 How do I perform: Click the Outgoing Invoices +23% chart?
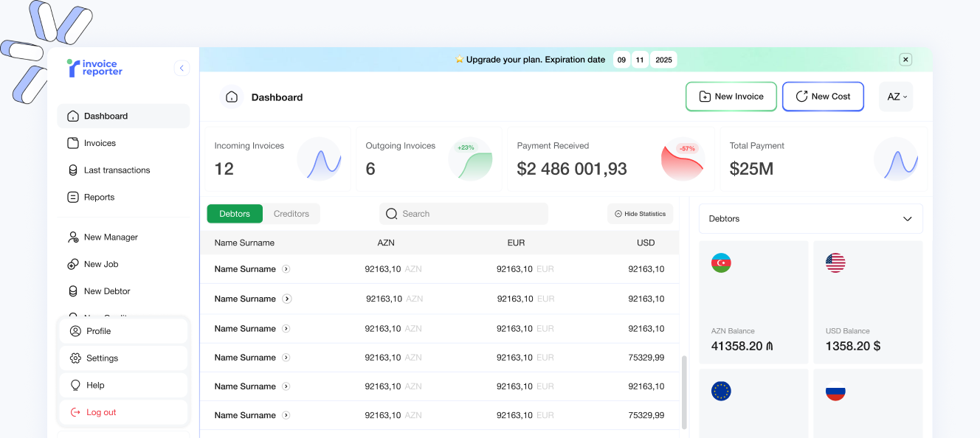pos(470,159)
